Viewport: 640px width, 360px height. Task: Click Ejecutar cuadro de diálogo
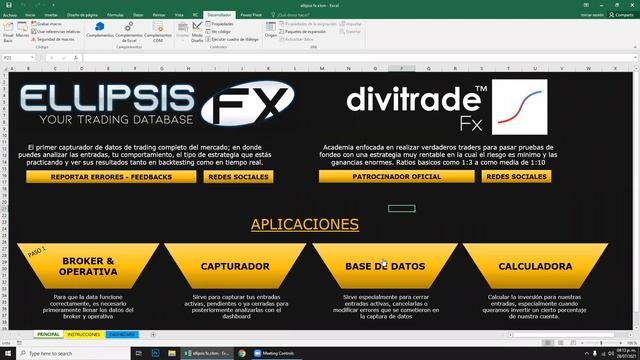(233, 39)
